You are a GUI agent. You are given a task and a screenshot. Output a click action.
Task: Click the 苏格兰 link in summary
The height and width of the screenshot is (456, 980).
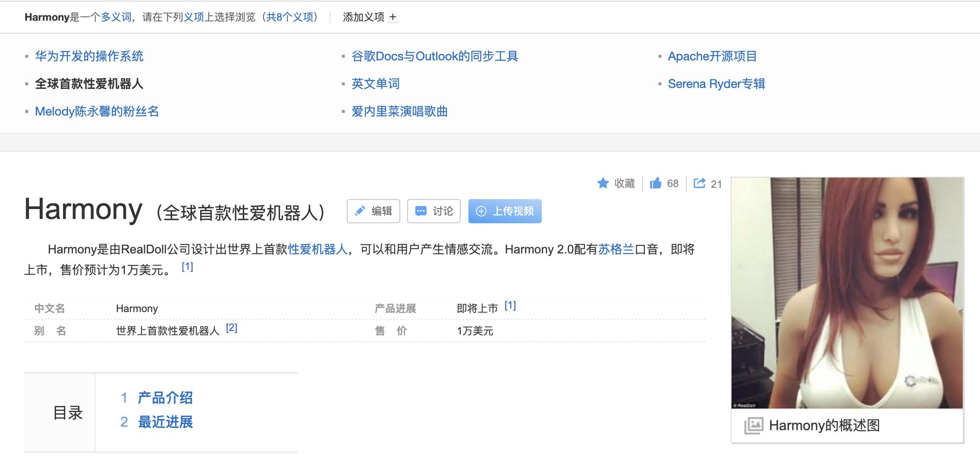tap(616, 249)
